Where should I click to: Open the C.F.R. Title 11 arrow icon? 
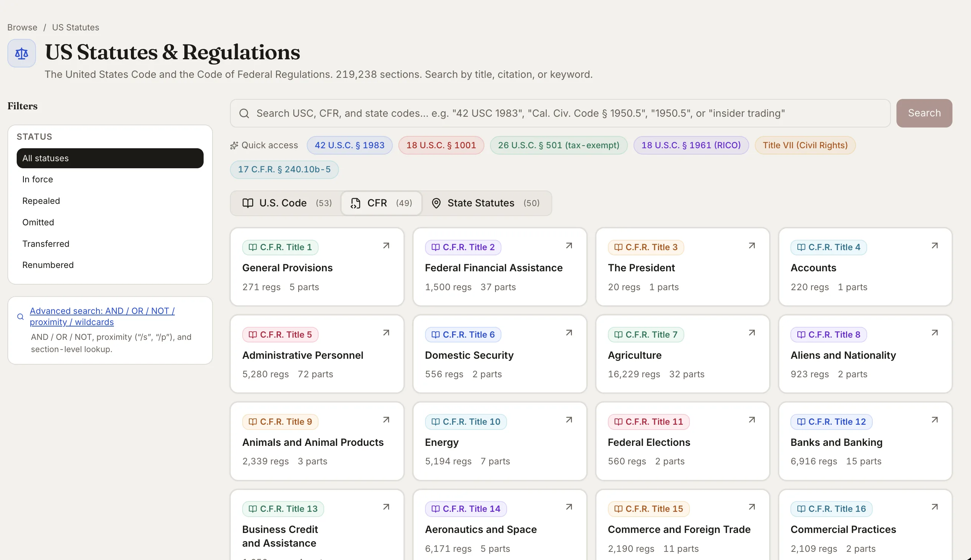tap(752, 420)
